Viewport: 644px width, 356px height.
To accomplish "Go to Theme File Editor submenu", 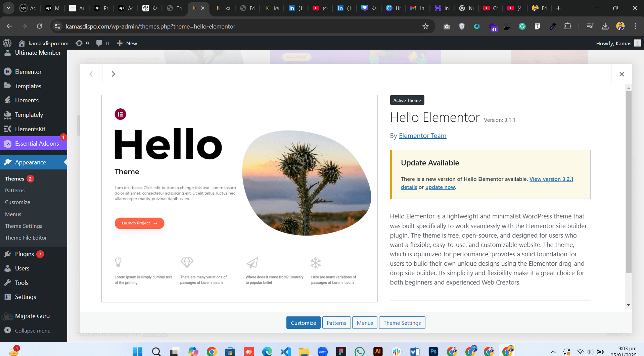I will [x=26, y=238].
